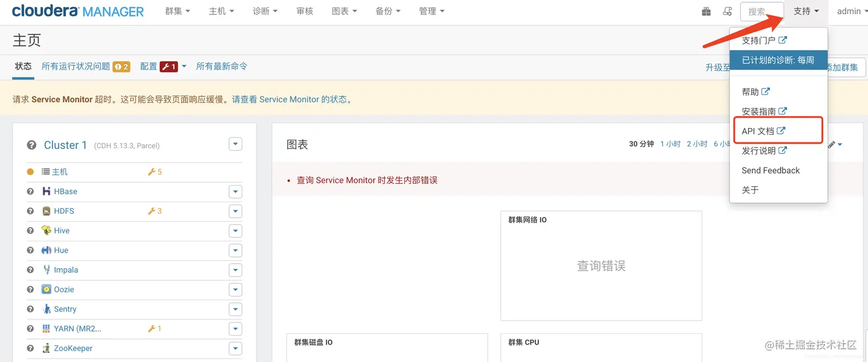
Task: Expand the Oozie actions dropdown
Action: pyautogui.click(x=235, y=289)
